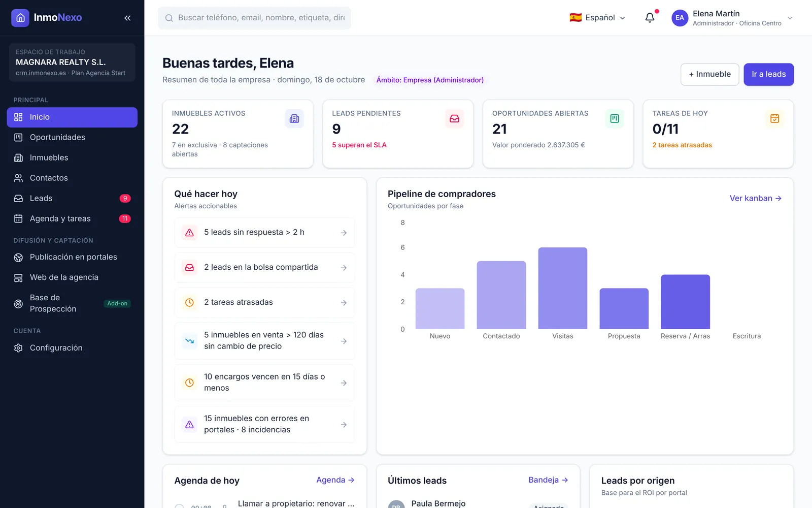Open Base de Prospección add-on
The height and width of the screenshot is (508, 812).
click(72, 303)
